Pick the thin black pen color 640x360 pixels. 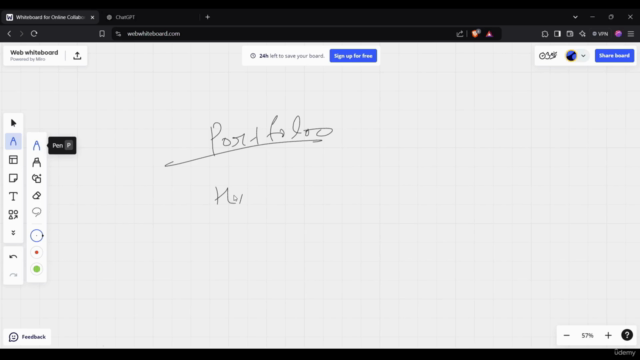[36, 236]
